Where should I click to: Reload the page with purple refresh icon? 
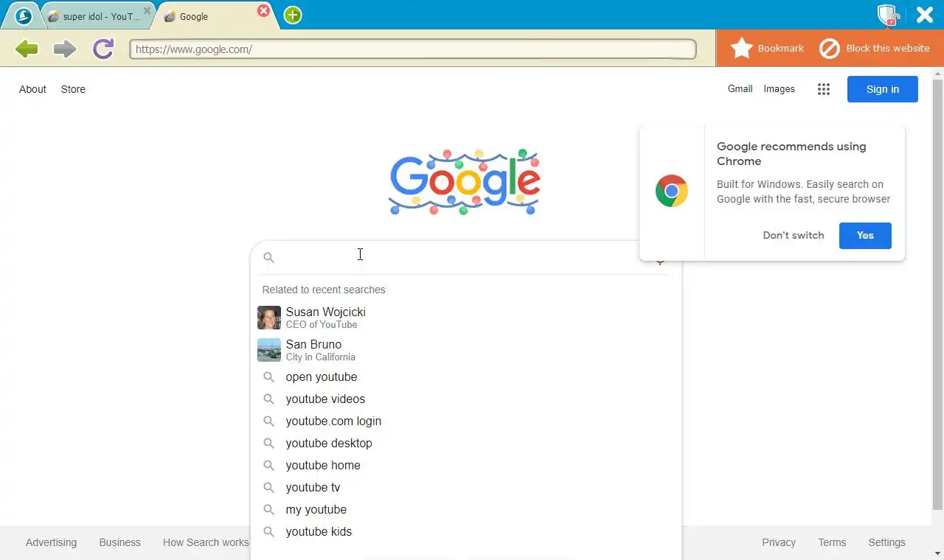pos(103,49)
